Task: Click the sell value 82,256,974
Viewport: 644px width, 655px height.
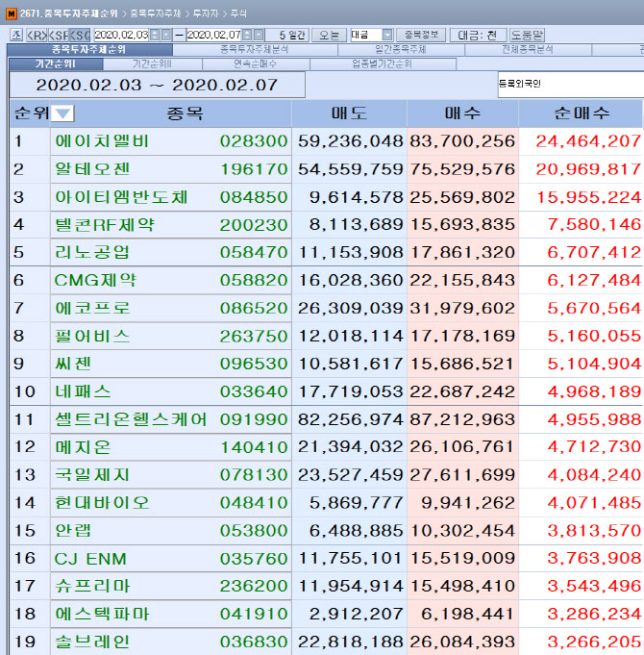Action: click(350, 419)
